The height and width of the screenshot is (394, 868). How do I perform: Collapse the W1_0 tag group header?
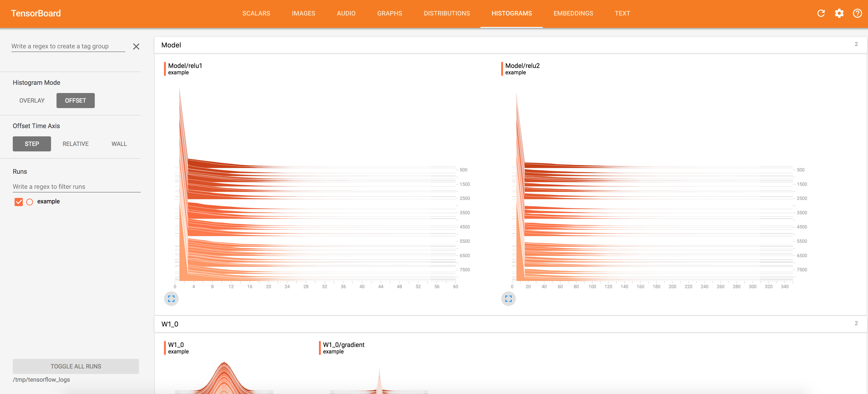coord(170,324)
